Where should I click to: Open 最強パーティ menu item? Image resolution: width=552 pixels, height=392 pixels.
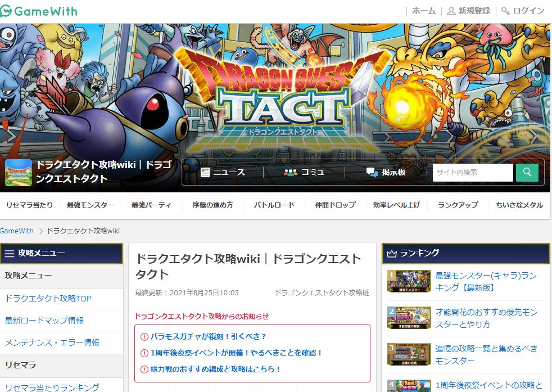pyautogui.click(x=151, y=205)
